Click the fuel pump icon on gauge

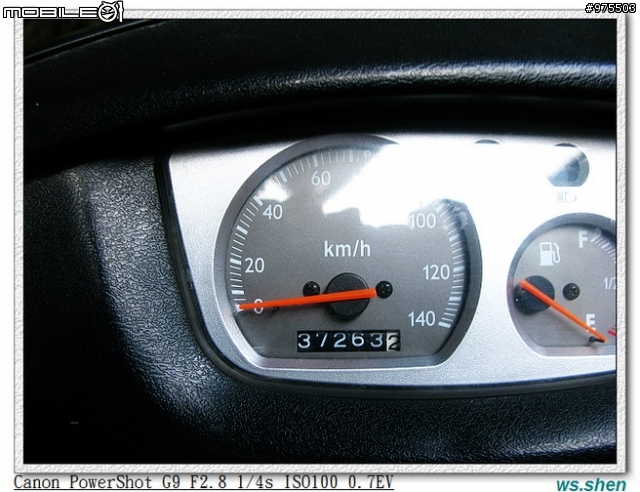(x=549, y=253)
